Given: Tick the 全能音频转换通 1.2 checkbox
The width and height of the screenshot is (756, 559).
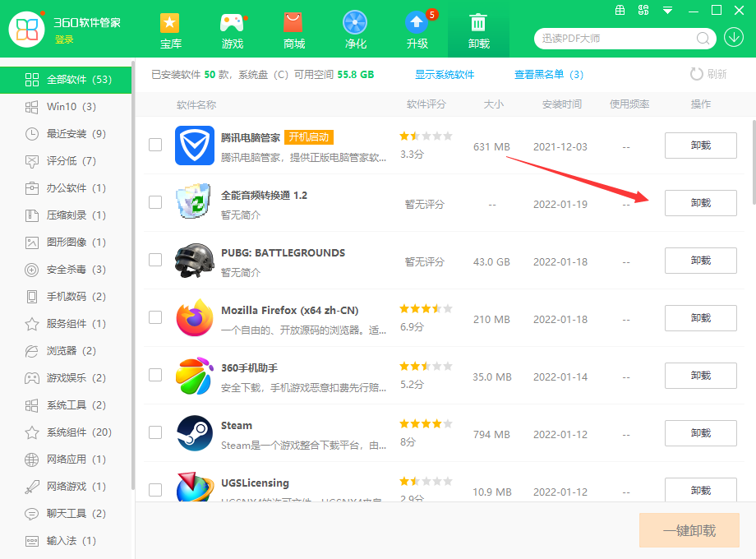Looking at the screenshot, I should point(155,202).
